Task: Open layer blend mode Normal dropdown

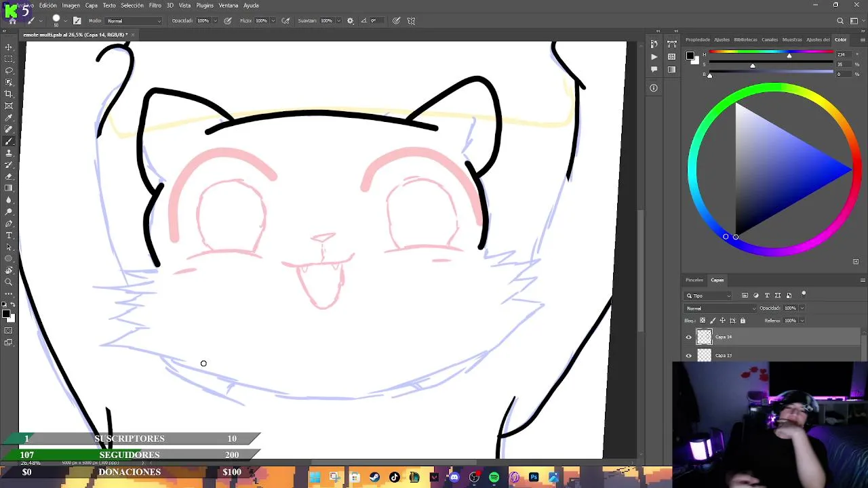Action: click(x=720, y=308)
